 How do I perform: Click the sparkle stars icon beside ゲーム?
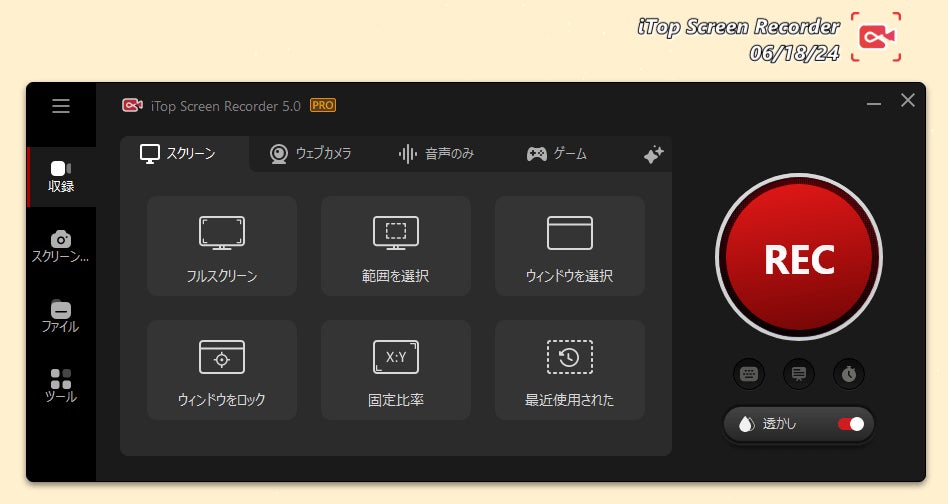click(654, 155)
